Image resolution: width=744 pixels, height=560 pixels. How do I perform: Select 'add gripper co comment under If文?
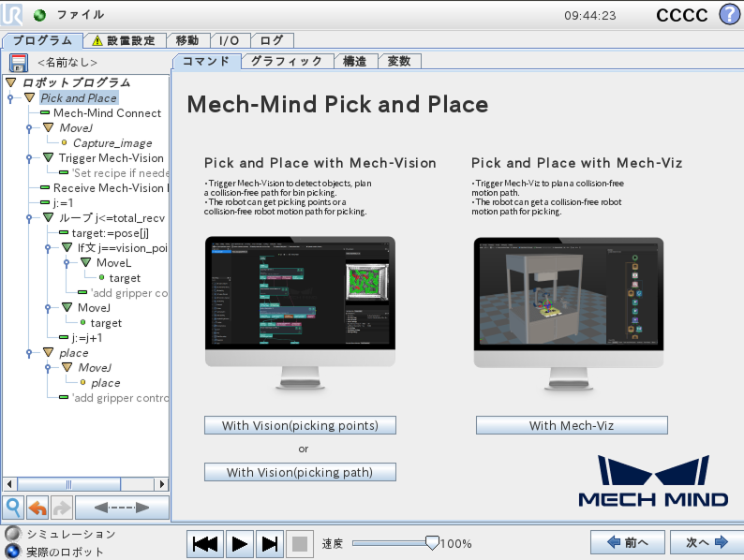(x=124, y=292)
